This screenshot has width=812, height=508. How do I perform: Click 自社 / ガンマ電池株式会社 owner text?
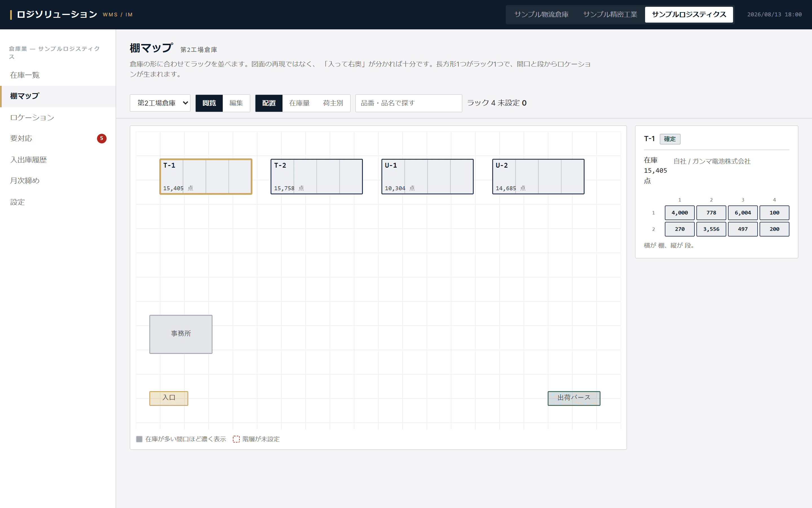[712, 161]
